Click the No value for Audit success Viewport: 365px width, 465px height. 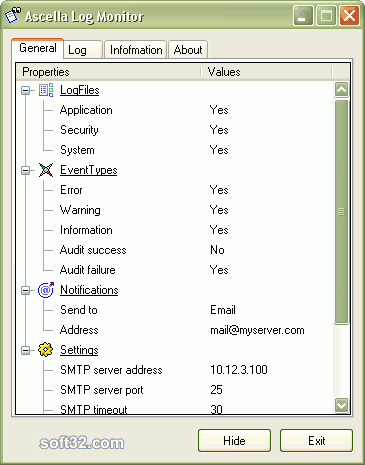click(217, 250)
